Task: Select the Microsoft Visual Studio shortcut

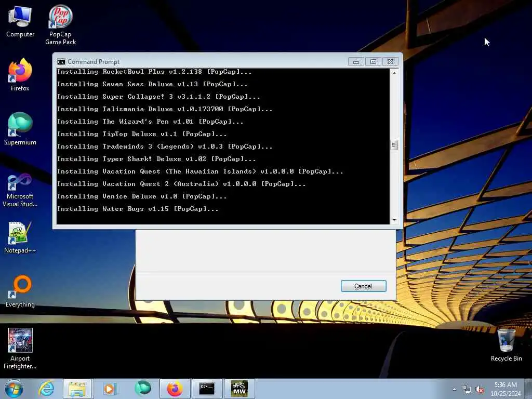Action: click(20, 190)
